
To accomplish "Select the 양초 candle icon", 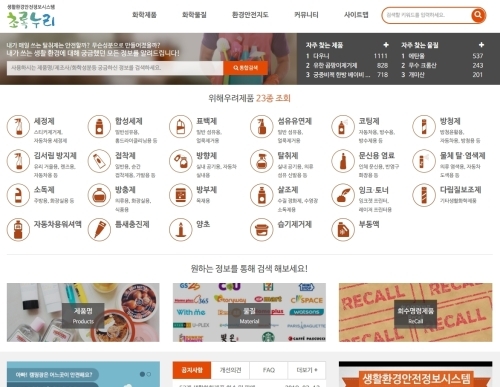I will (x=181, y=230).
